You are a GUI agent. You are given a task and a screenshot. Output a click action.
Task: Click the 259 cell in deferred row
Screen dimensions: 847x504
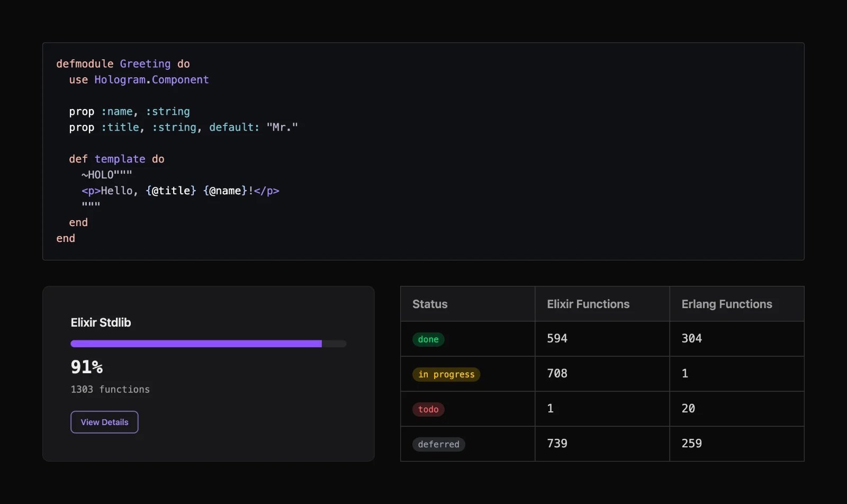(x=737, y=444)
